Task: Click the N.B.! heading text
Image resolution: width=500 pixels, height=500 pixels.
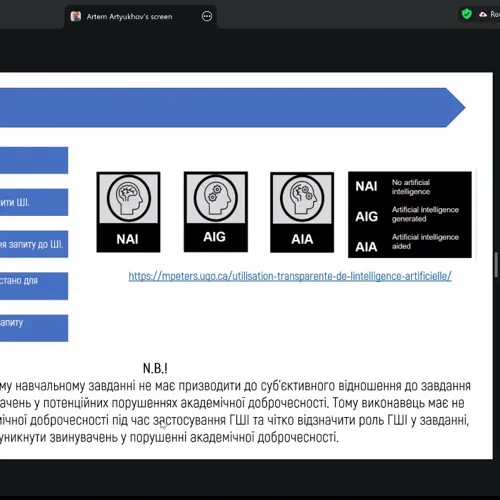Action: point(155,368)
